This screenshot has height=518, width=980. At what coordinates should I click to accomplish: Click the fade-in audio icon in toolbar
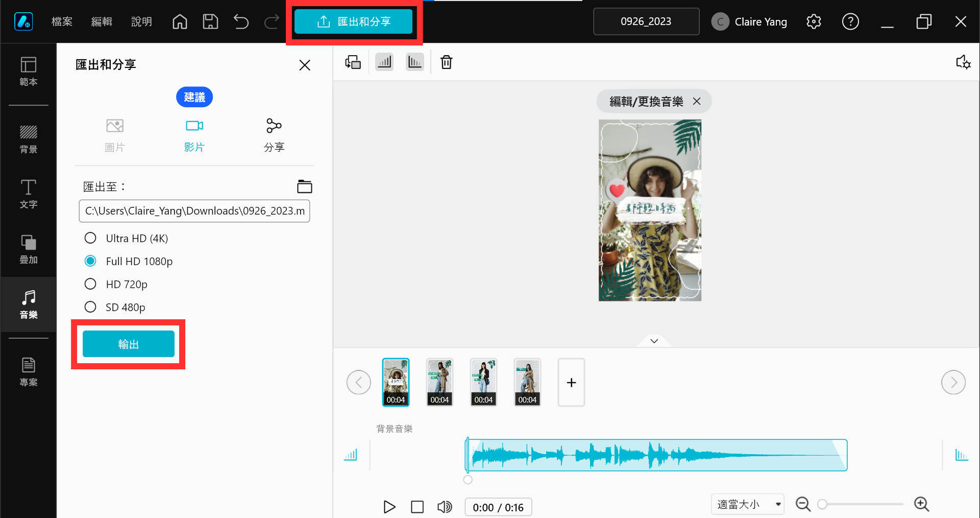tap(384, 62)
